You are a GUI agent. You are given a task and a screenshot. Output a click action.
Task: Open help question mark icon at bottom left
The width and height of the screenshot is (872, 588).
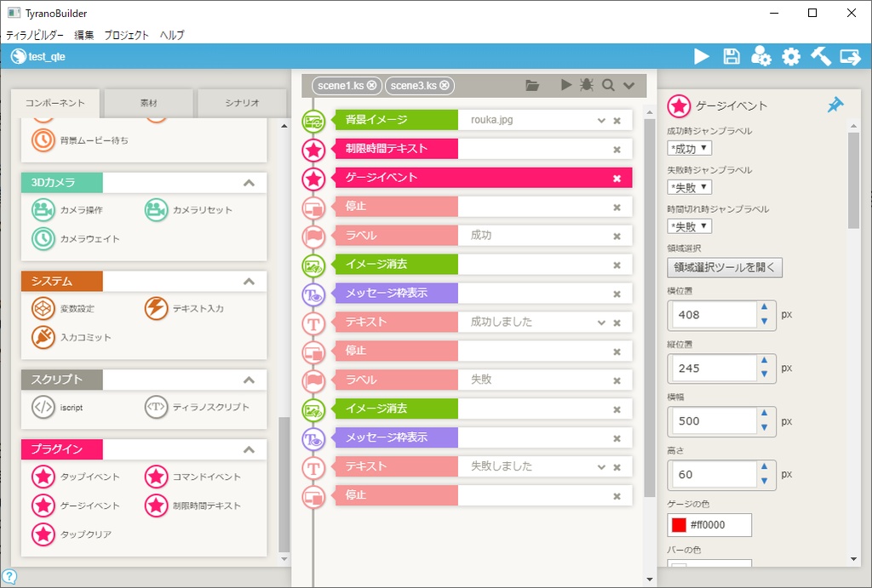coord(9,577)
